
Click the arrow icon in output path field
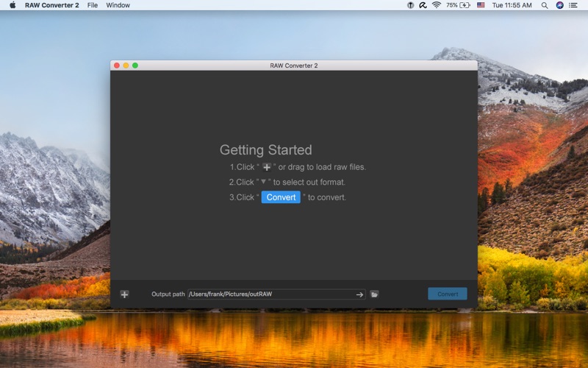pyautogui.click(x=359, y=294)
